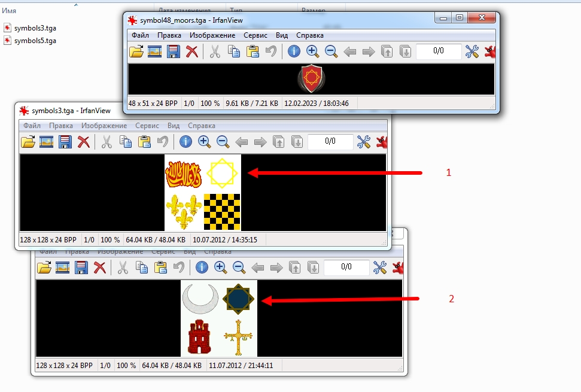Viewport: 581px width, 392px height.
Task: Open Справка menu in symbol48_moors window
Action: [310, 35]
